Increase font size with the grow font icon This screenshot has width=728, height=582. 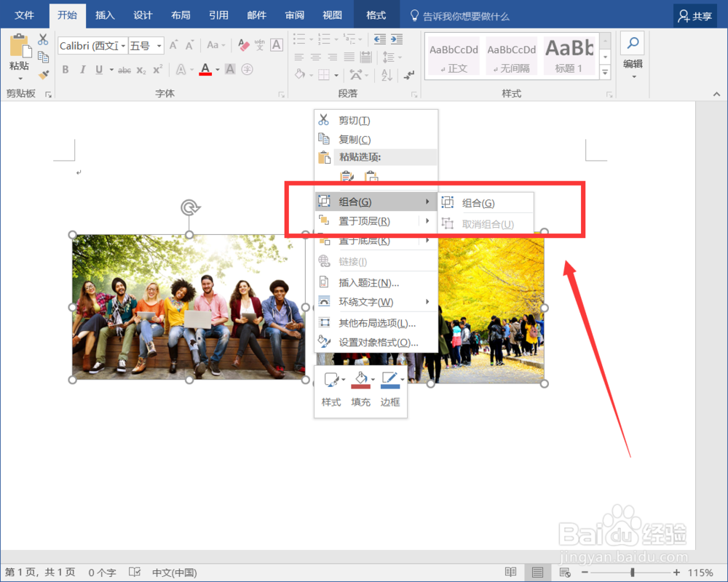point(174,46)
